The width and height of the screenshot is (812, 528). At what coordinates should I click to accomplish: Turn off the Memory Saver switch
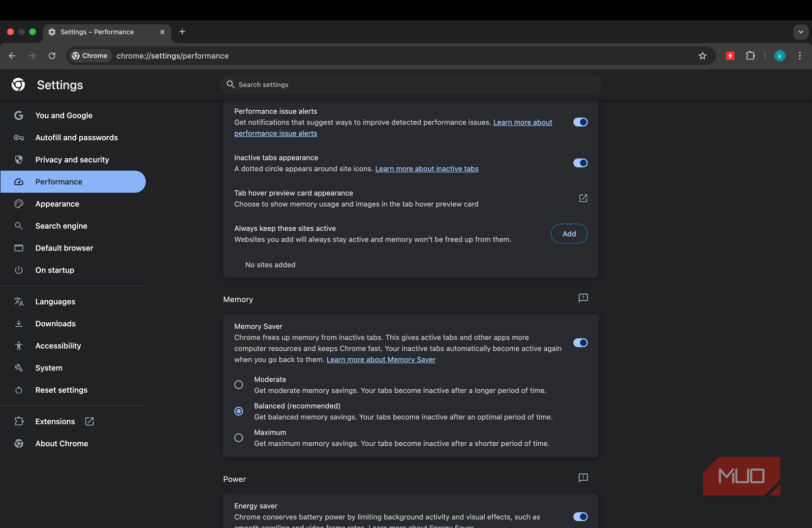point(580,343)
